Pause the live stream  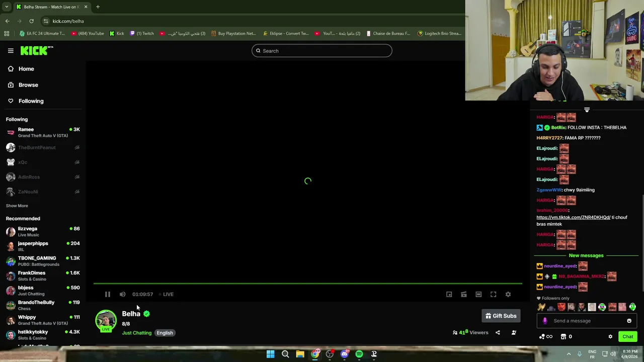click(x=108, y=294)
